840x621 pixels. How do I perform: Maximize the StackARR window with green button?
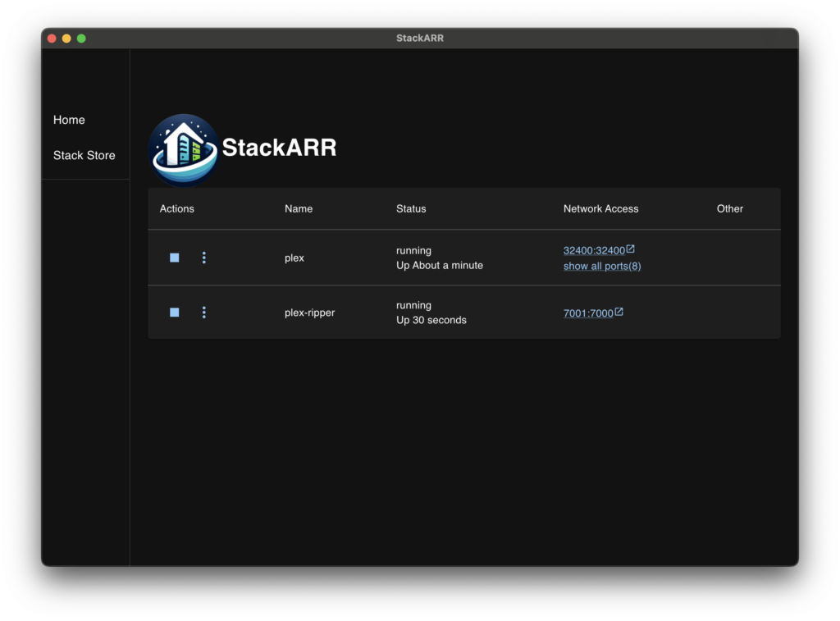pyautogui.click(x=81, y=39)
